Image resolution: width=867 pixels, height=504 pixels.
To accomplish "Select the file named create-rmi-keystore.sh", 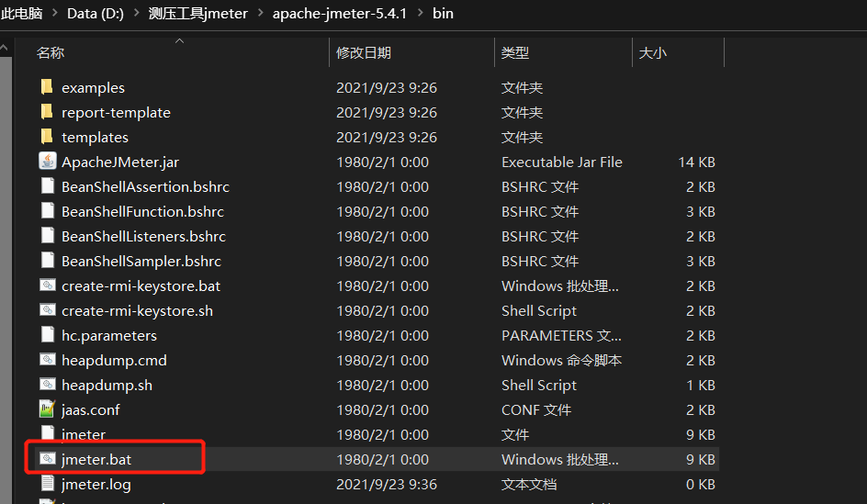I will [x=137, y=311].
